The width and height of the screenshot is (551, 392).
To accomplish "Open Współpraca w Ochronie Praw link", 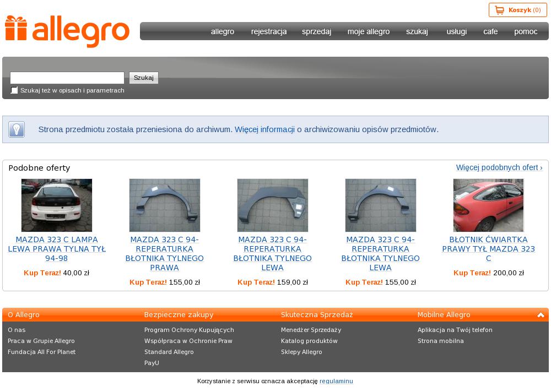I will tap(188, 341).
